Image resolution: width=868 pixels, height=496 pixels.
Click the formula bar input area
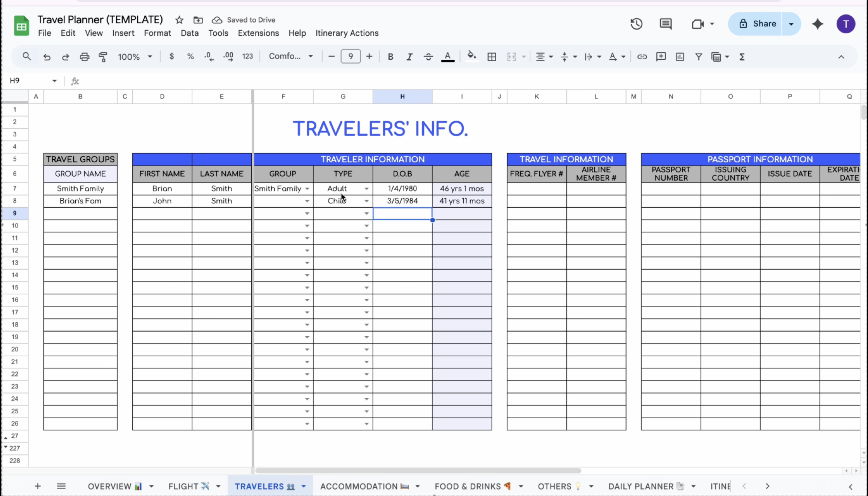(238, 81)
